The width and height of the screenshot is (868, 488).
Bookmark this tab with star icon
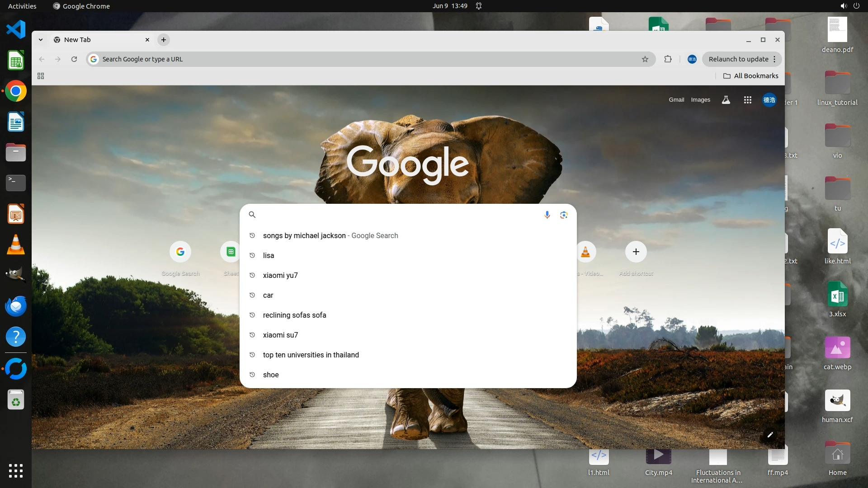(x=645, y=59)
